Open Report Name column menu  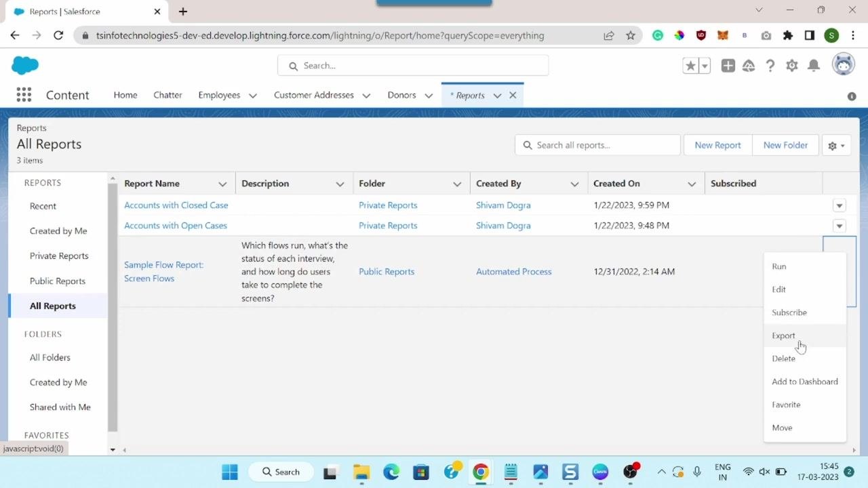pyautogui.click(x=222, y=184)
